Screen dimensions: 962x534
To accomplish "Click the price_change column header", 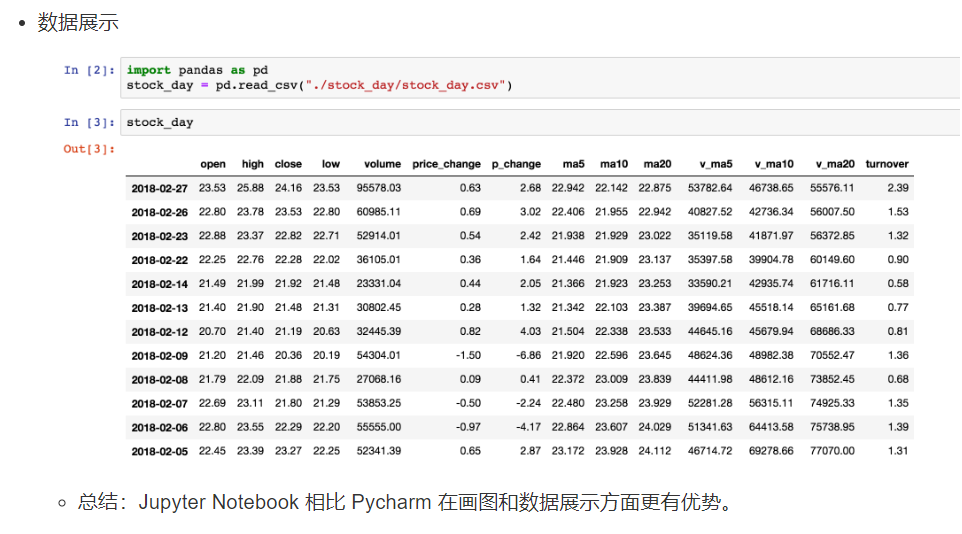I will (x=446, y=164).
